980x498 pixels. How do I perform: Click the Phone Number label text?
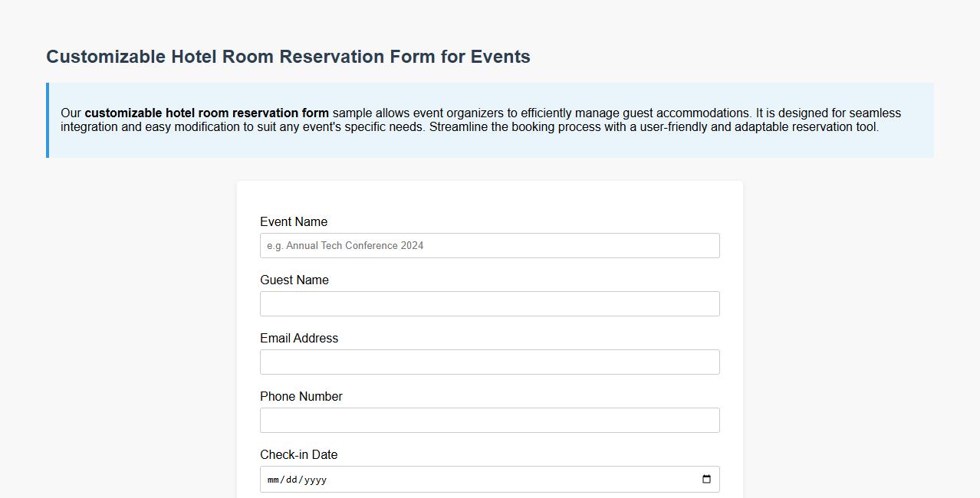(301, 396)
